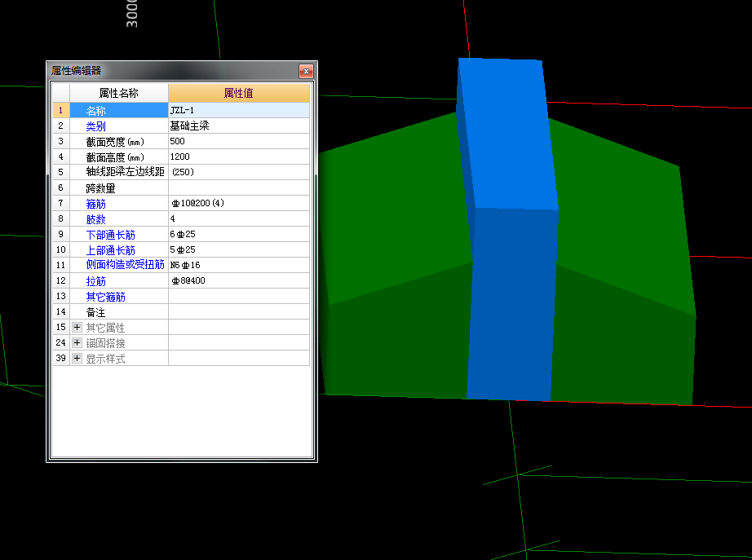The image size is (752, 560).
Task: Click the 轴线距梁左边线距 label
Action: coord(125,172)
